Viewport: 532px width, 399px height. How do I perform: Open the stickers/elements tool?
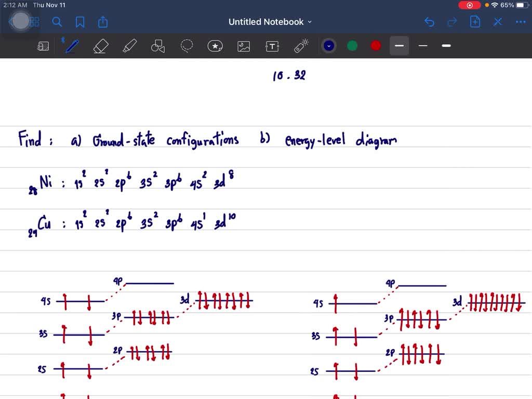[x=215, y=46]
